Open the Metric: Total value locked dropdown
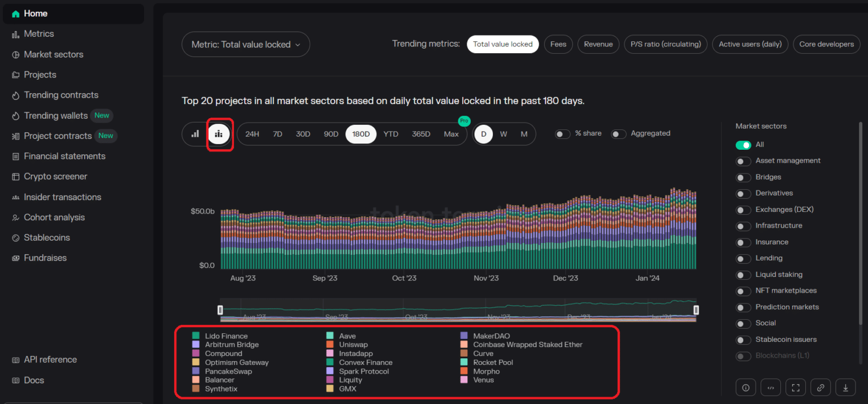 point(246,44)
